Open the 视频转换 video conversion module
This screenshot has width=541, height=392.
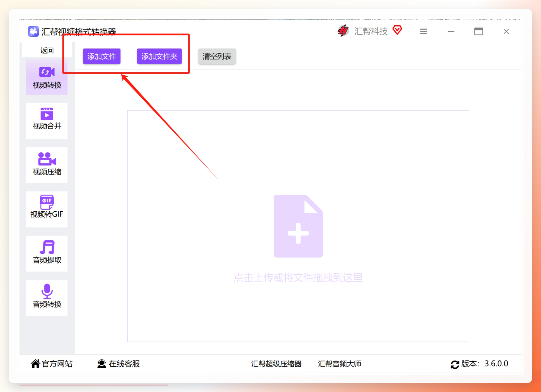(x=47, y=77)
